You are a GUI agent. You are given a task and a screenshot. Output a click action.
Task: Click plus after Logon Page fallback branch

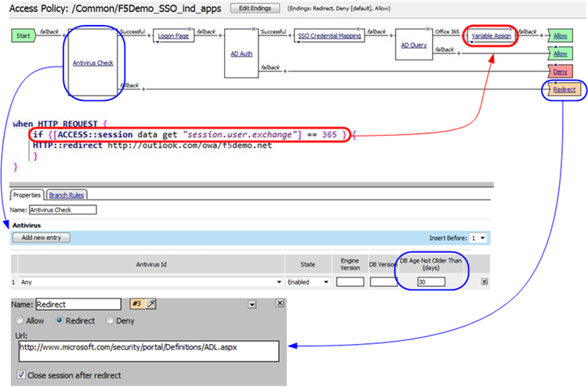[220, 35]
